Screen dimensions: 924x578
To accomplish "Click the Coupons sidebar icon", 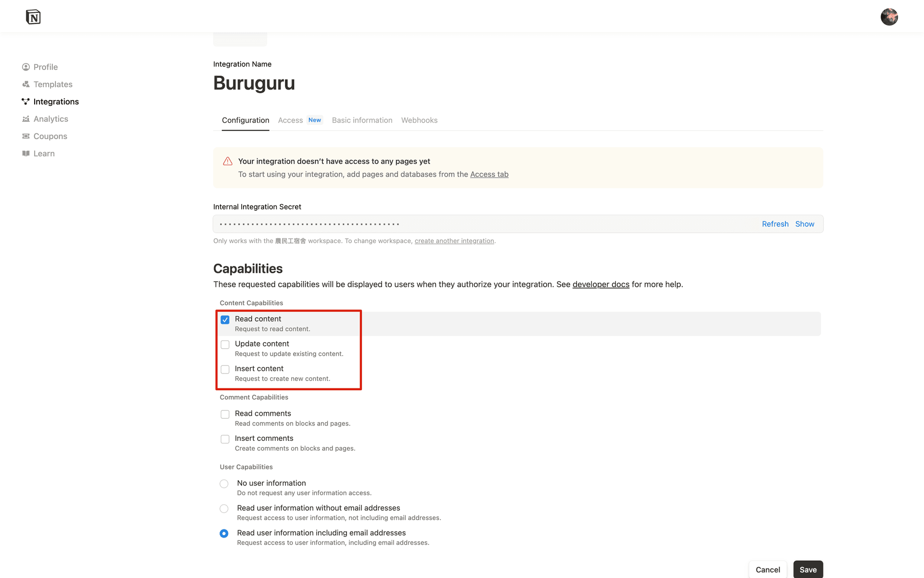I will pos(26,136).
